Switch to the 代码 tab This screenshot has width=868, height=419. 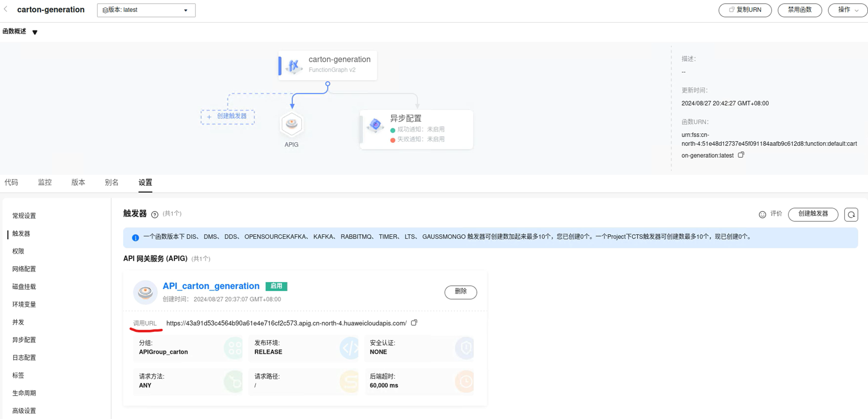(x=11, y=182)
